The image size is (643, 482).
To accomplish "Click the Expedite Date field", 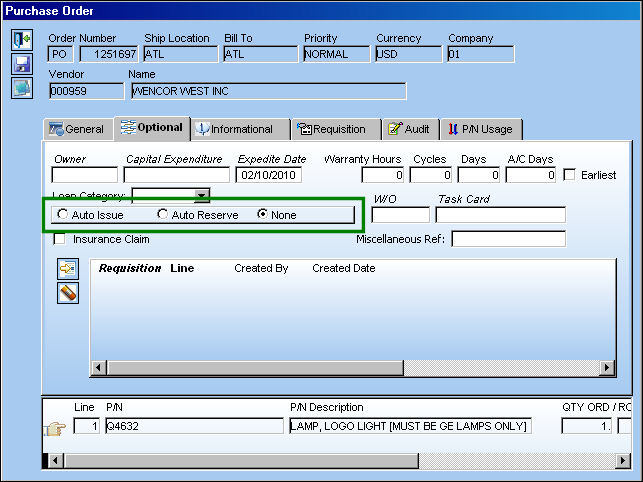I will click(269, 175).
